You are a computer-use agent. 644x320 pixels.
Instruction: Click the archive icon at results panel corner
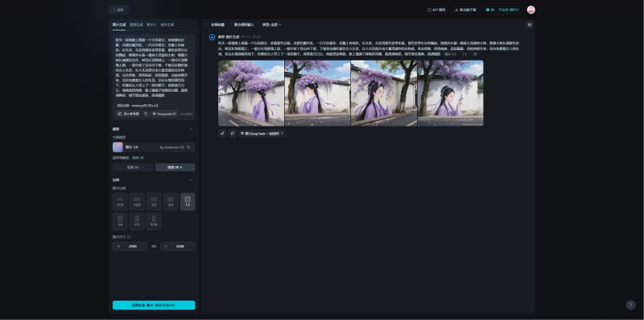530,25
